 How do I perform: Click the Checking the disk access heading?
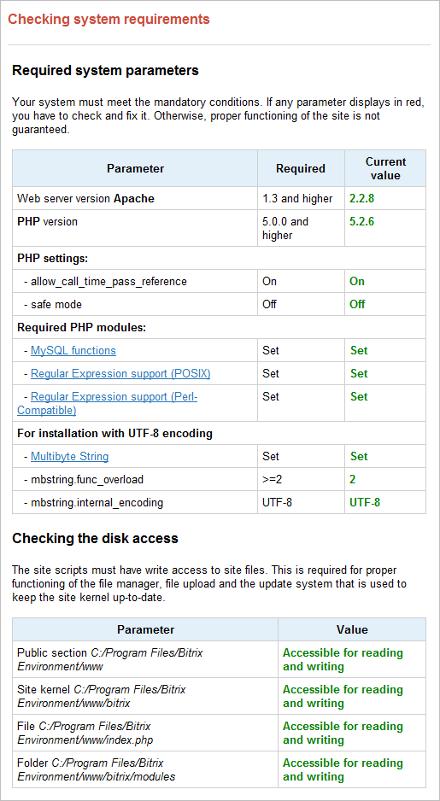[95, 538]
